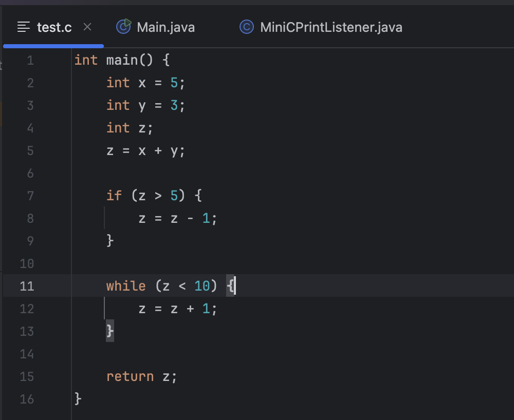Switch to the test.c tab
This screenshot has height=420, width=514.
pos(54,27)
